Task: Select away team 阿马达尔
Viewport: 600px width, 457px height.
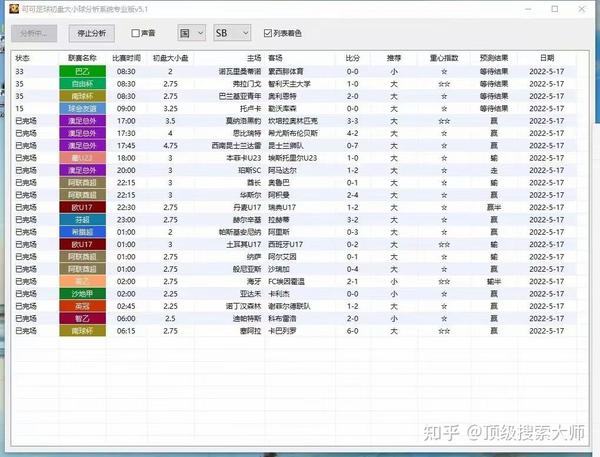Action: 282,170
